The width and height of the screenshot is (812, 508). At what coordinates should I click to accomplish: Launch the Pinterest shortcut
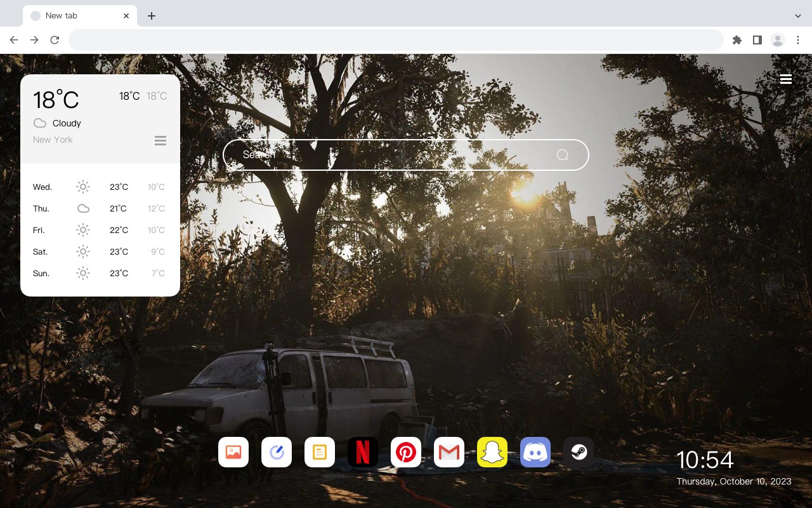coord(406,452)
